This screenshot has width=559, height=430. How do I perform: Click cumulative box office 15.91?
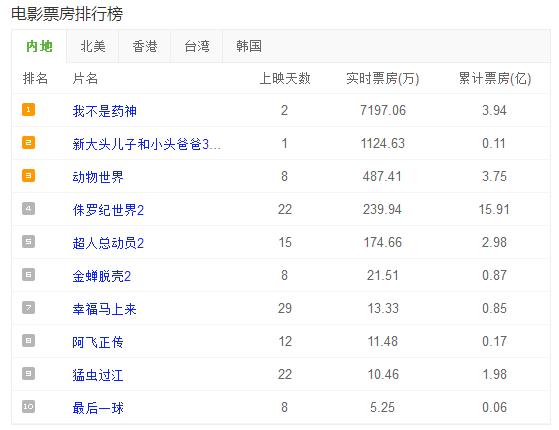click(494, 209)
